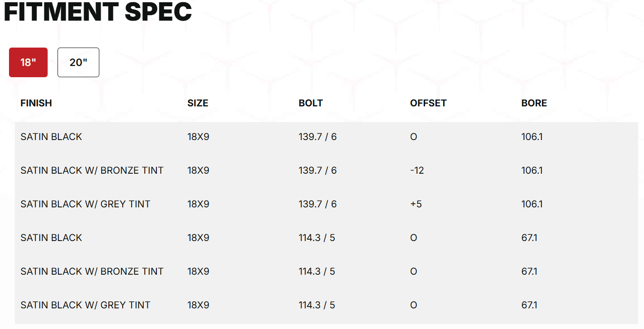
Task: Click the FITMENT SPEC heading
Action: tap(98, 12)
